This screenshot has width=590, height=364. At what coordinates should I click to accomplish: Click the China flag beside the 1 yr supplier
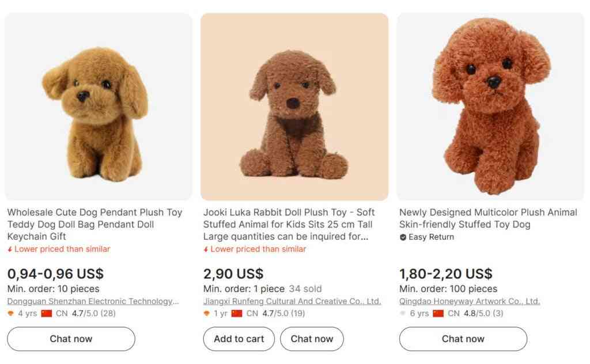237,314
